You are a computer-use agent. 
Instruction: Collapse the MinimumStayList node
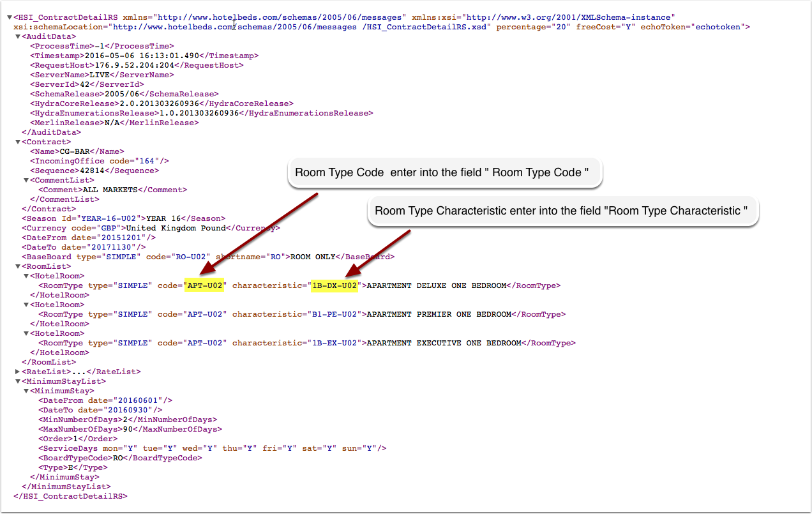point(18,381)
